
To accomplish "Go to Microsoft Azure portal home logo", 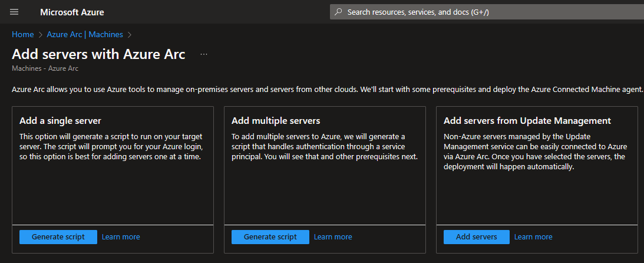I will point(72,12).
